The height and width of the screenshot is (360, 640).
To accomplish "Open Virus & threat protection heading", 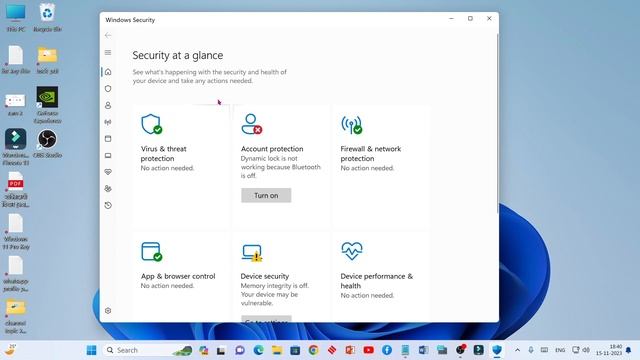I will click(164, 153).
